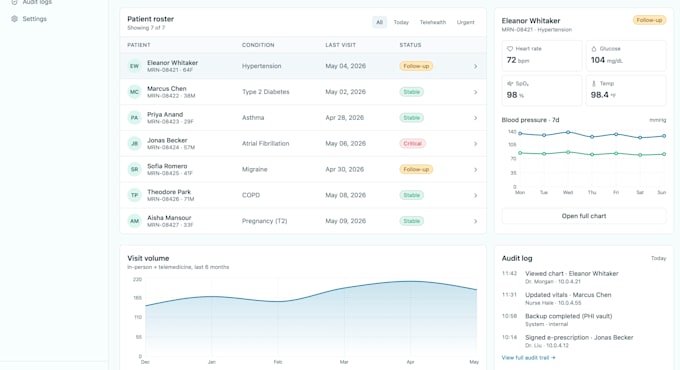Click Follow-up status in Eleanor Whitaker row
The height and width of the screenshot is (370, 680).
416,66
